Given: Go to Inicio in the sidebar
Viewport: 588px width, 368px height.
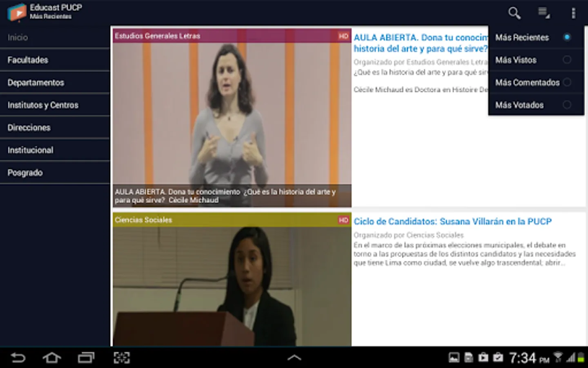Looking at the screenshot, I should [55, 37].
